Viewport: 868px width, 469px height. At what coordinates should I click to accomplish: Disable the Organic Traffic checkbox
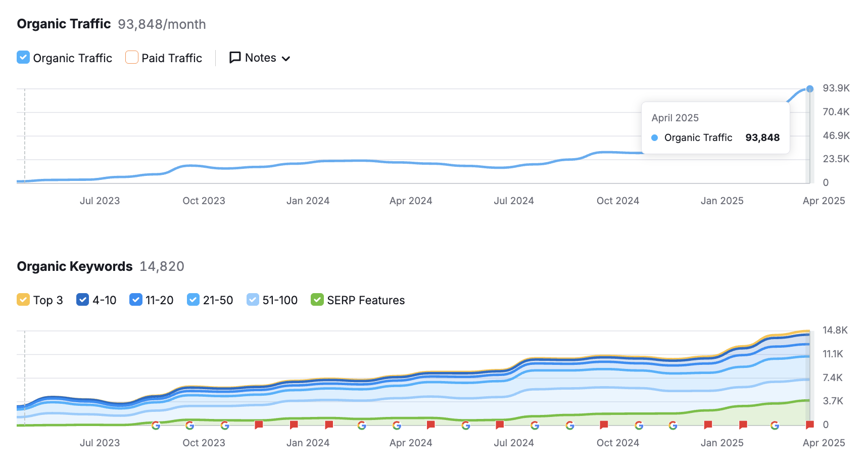click(x=23, y=58)
